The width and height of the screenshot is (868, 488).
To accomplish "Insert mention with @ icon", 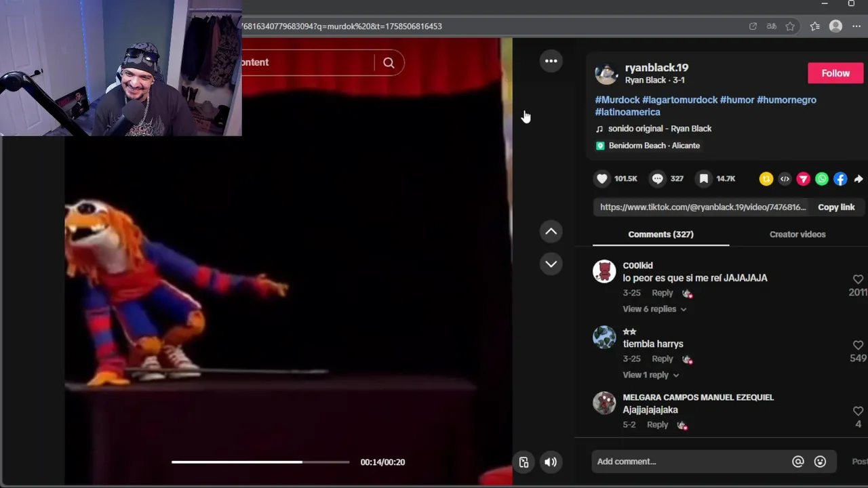I will pos(798,462).
